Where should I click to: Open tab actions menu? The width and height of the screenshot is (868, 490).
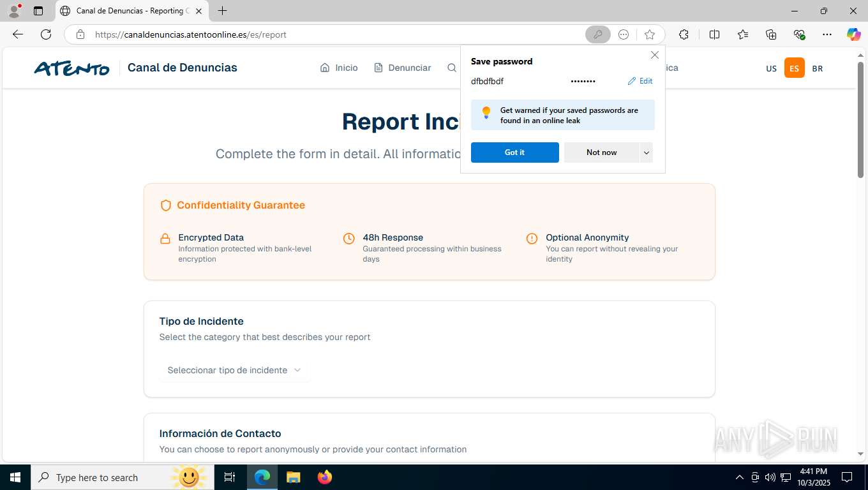(38, 11)
